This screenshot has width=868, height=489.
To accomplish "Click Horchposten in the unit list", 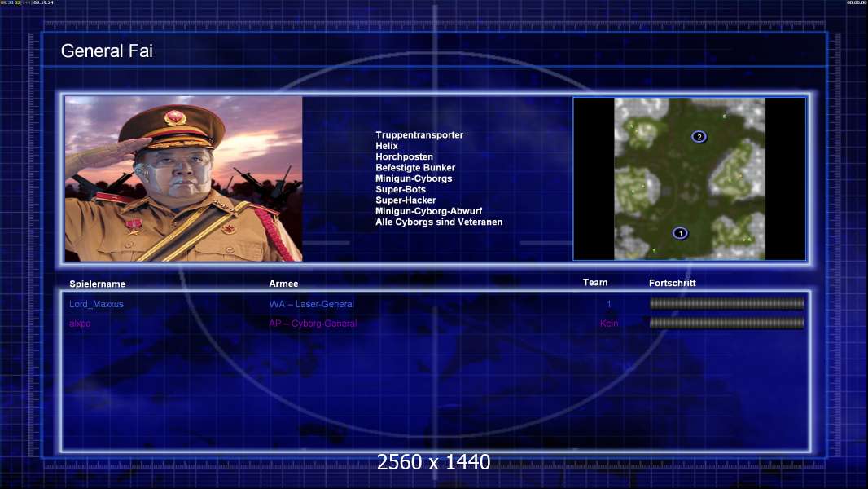I will coord(404,156).
